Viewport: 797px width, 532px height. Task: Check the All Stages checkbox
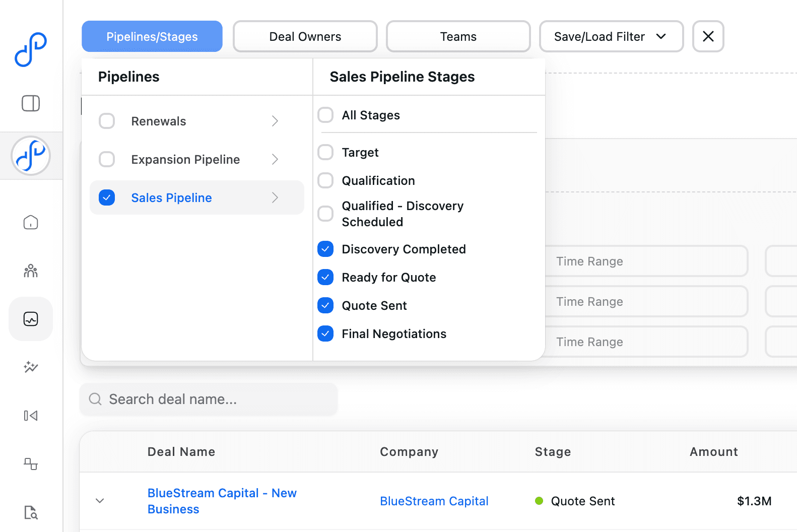pos(325,115)
